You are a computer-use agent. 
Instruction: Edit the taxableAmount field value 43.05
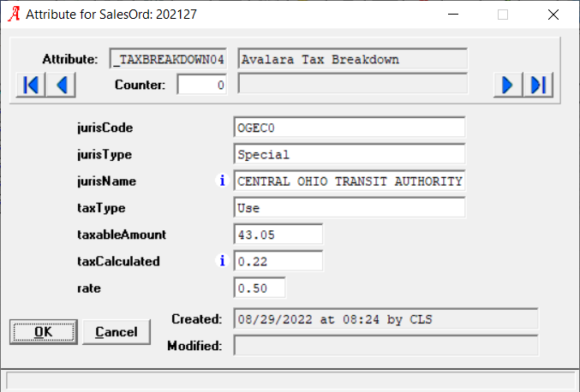(278, 235)
